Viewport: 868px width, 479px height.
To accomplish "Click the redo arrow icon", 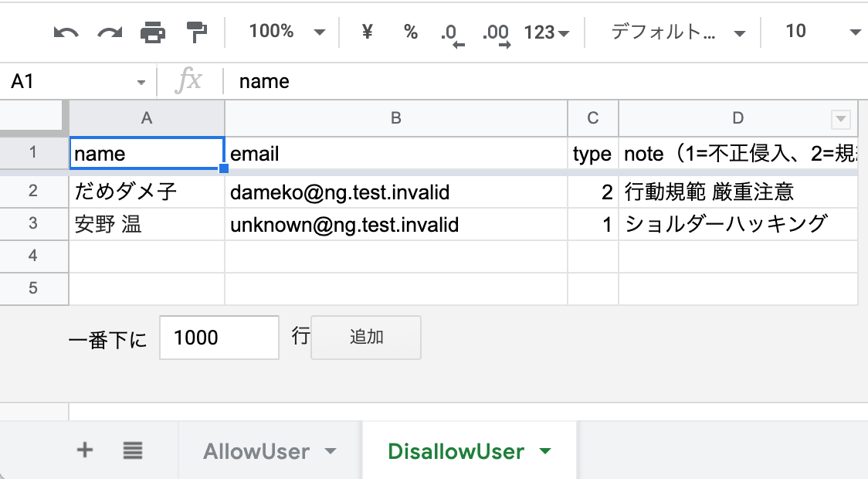I will pyautogui.click(x=109, y=32).
